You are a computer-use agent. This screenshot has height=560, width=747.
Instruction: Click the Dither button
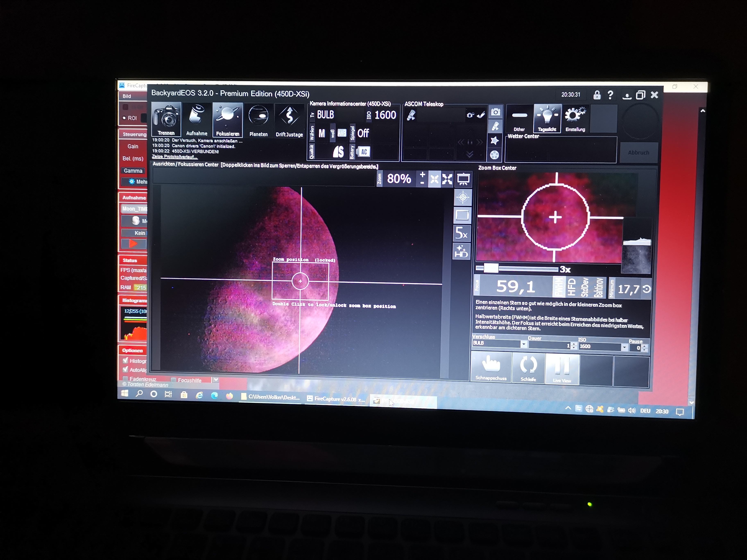point(519,119)
